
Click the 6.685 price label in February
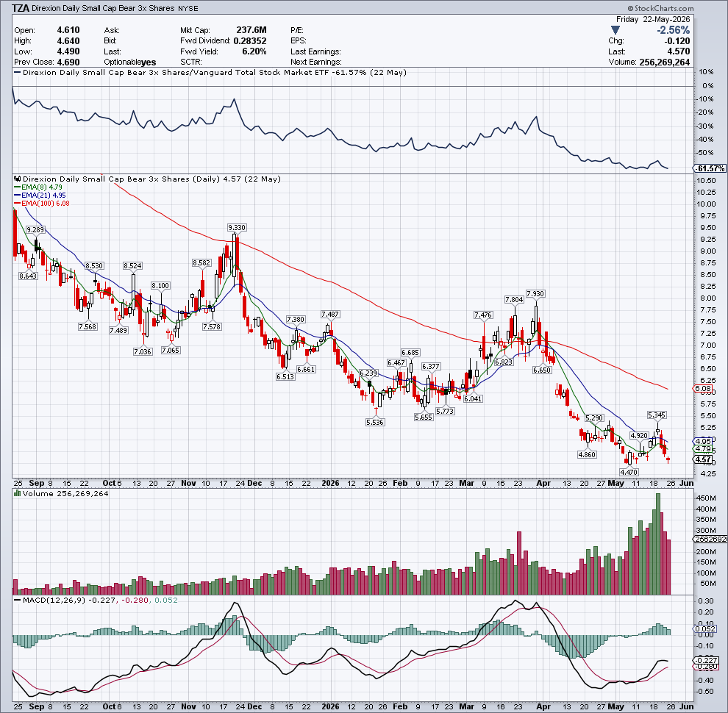(x=410, y=353)
